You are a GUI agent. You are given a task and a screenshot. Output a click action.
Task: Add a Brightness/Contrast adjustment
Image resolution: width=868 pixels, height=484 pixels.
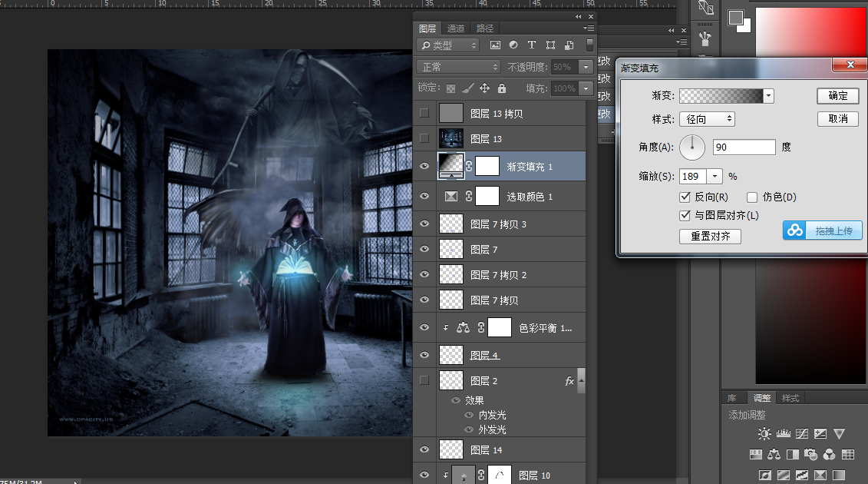pos(764,433)
